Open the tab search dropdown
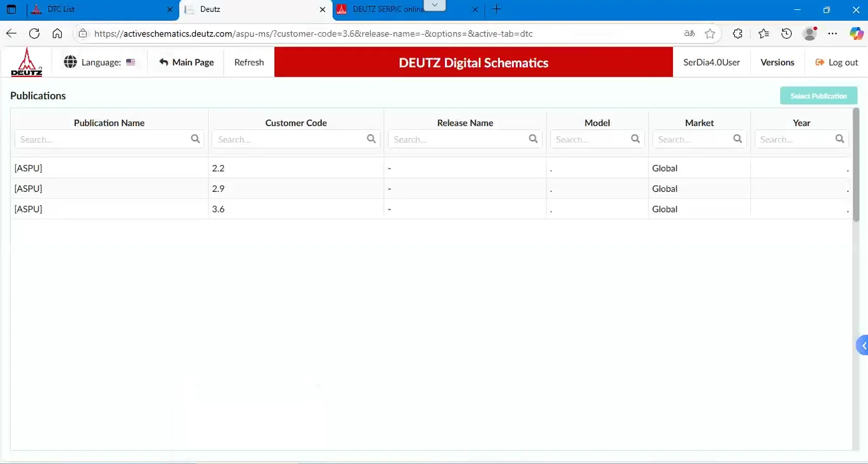The height and width of the screenshot is (464, 868). click(x=435, y=5)
